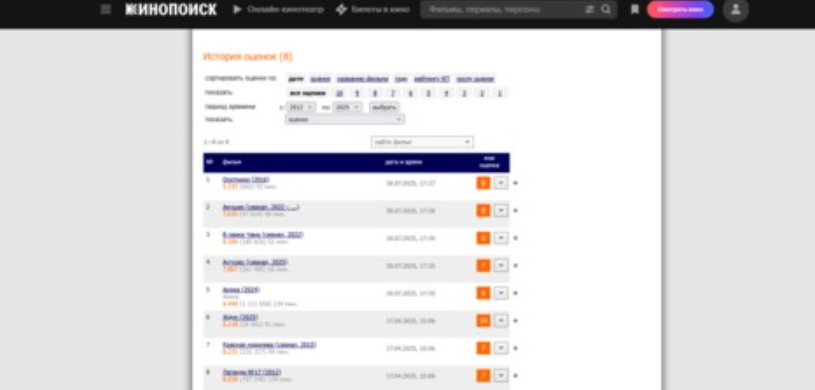This screenshot has height=390, width=815.
Task: Sort ratings by числу оценок
Action: coord(475,79)
